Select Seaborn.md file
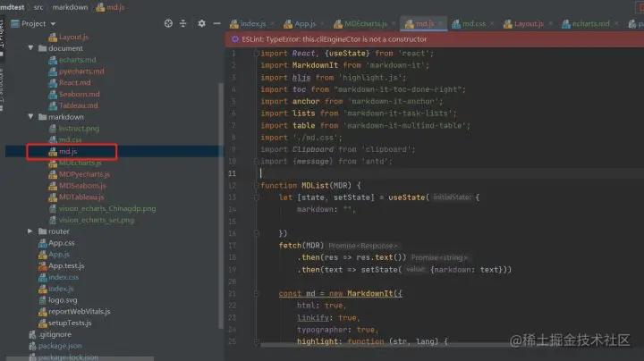This screenshot has width=644, height=361. click(74, 95)
